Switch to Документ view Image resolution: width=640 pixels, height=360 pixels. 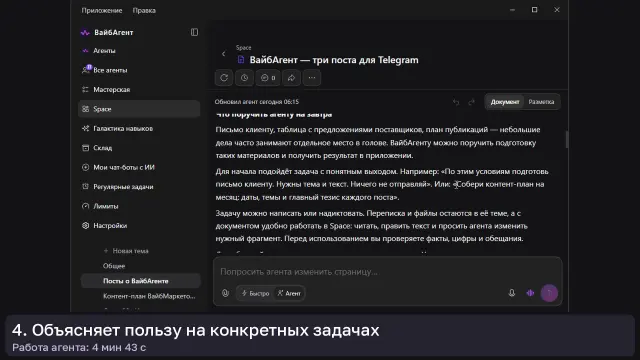(505, 102)
